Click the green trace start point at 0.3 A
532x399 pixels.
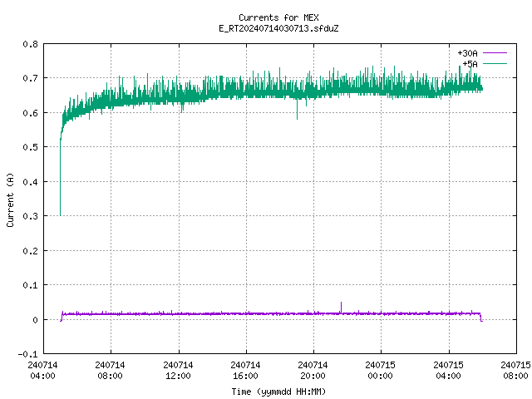pos(61,215)
